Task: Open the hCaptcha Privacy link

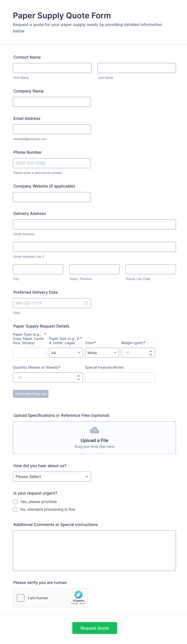Action: (74, 604)
